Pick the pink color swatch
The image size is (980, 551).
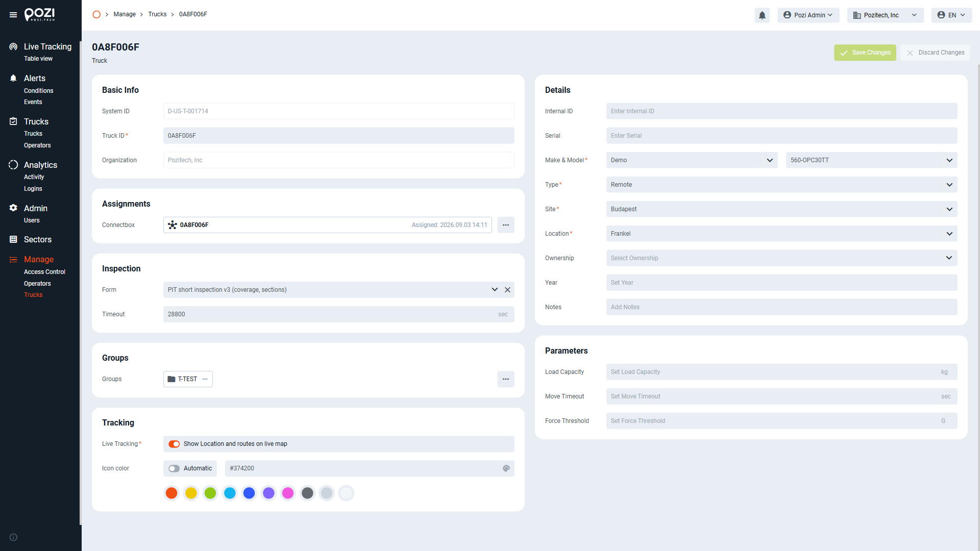click(288, 493)
